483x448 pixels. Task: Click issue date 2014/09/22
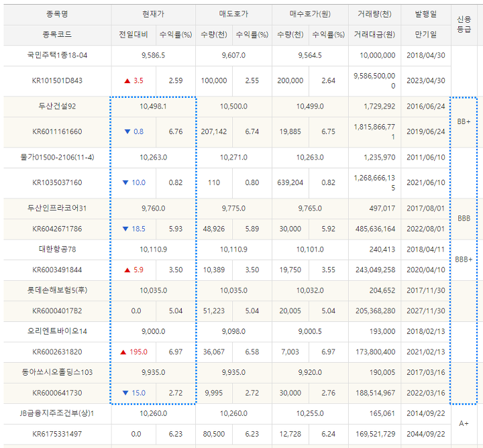pos(426,413)
